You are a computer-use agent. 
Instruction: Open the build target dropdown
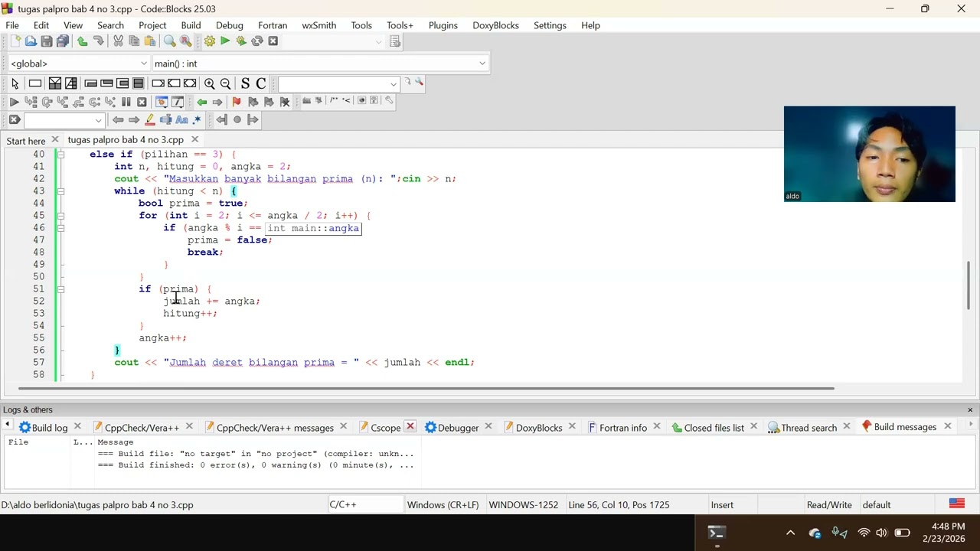click(333, 41)
